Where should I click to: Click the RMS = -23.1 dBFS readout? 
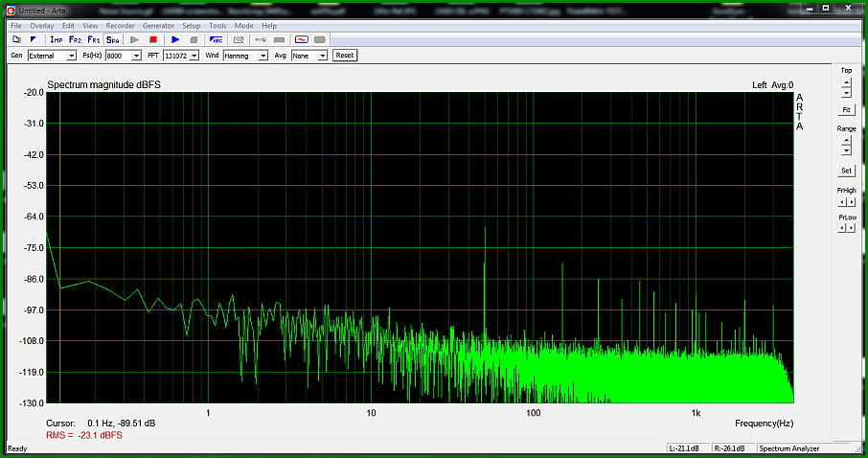[x=84, y=435]
